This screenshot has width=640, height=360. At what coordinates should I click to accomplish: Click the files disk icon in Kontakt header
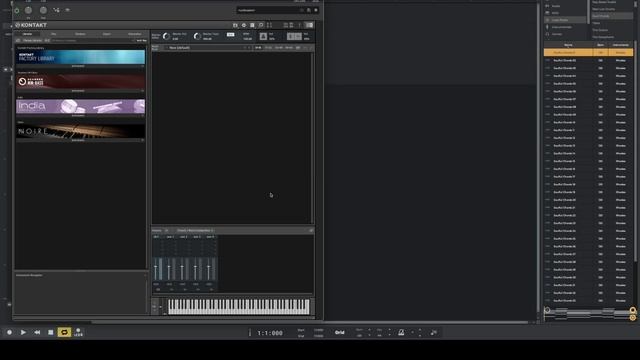(x=235, y=25)
